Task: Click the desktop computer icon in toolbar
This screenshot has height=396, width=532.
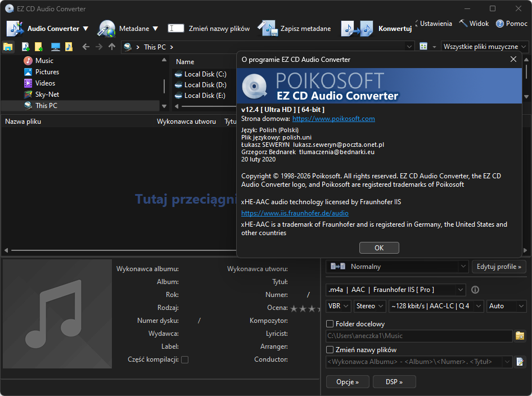Action: 55,47
